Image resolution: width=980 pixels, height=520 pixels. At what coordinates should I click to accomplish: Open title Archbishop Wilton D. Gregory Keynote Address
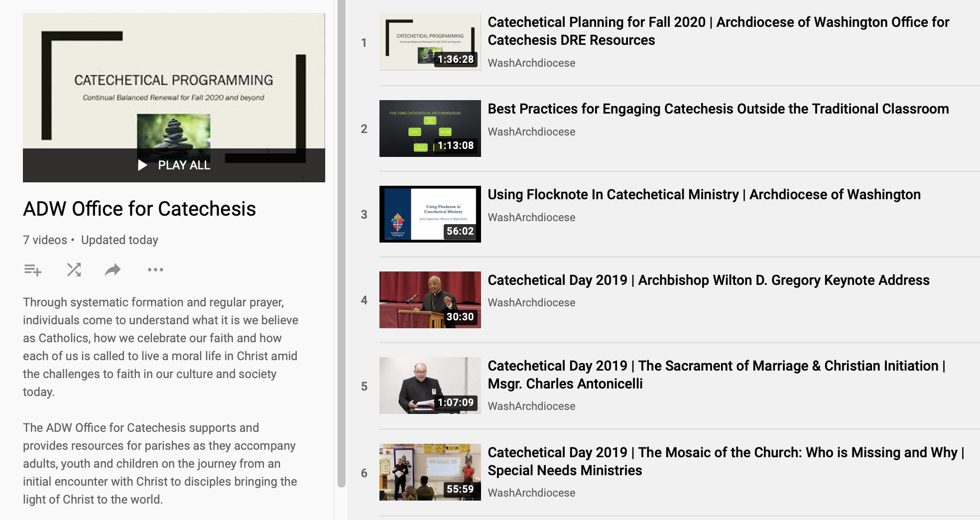(709, 280)
